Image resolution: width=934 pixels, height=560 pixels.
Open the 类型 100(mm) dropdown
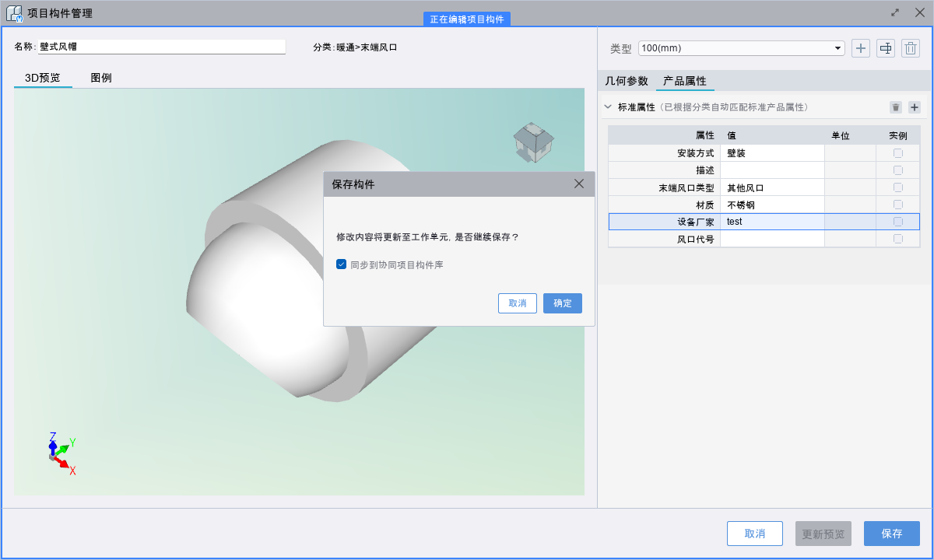click(742, 48)
